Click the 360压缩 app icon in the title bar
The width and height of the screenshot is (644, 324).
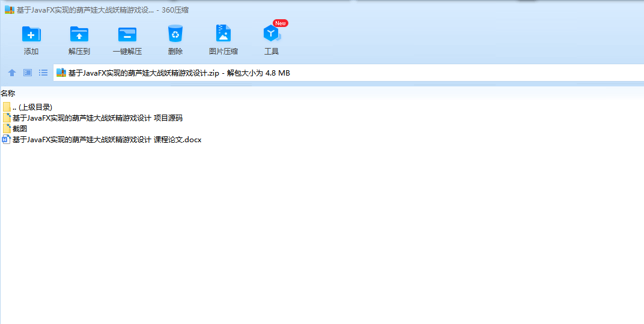tap(10, 10)
